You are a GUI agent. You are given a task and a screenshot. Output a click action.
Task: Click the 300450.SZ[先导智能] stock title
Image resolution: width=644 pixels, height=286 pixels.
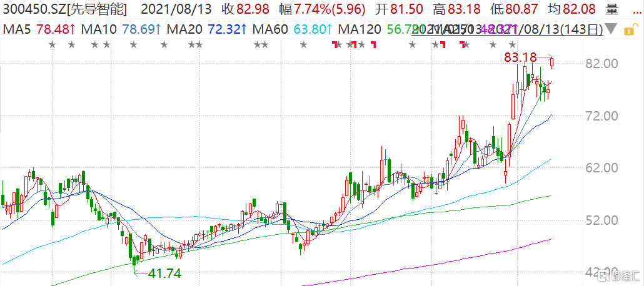[66, 9]
